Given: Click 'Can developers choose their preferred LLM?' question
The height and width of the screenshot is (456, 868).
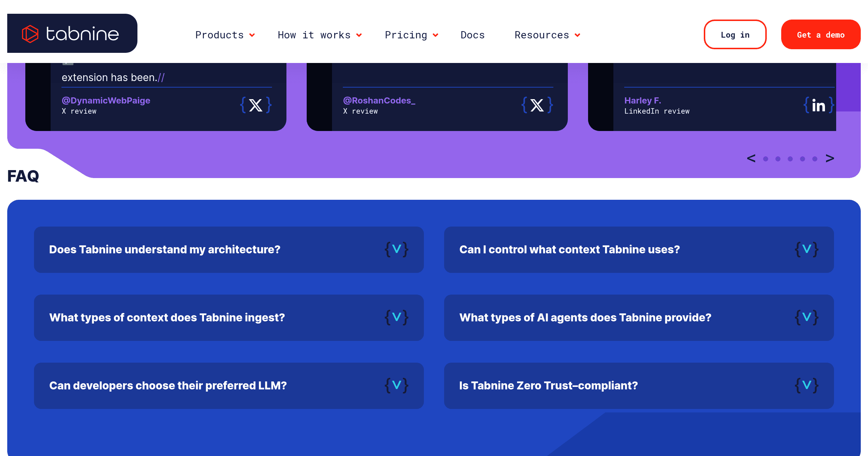Looking at the screenshot, I should click(168, 385).
